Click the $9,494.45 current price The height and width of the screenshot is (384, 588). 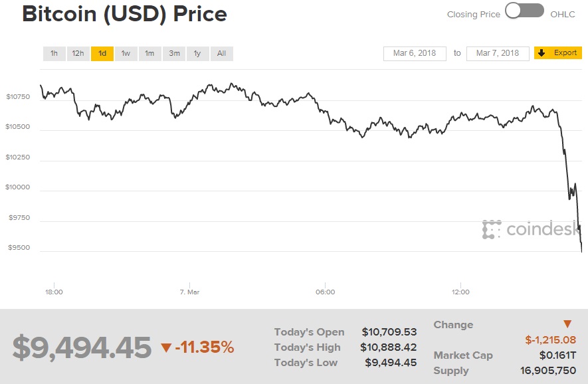tap(82, 347)
